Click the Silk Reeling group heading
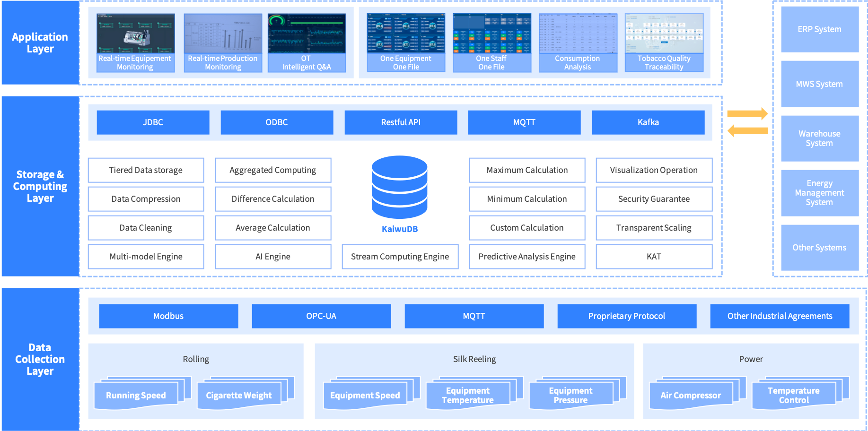The image size is (868, 431). pyautogui.click(x=474, y=359)
